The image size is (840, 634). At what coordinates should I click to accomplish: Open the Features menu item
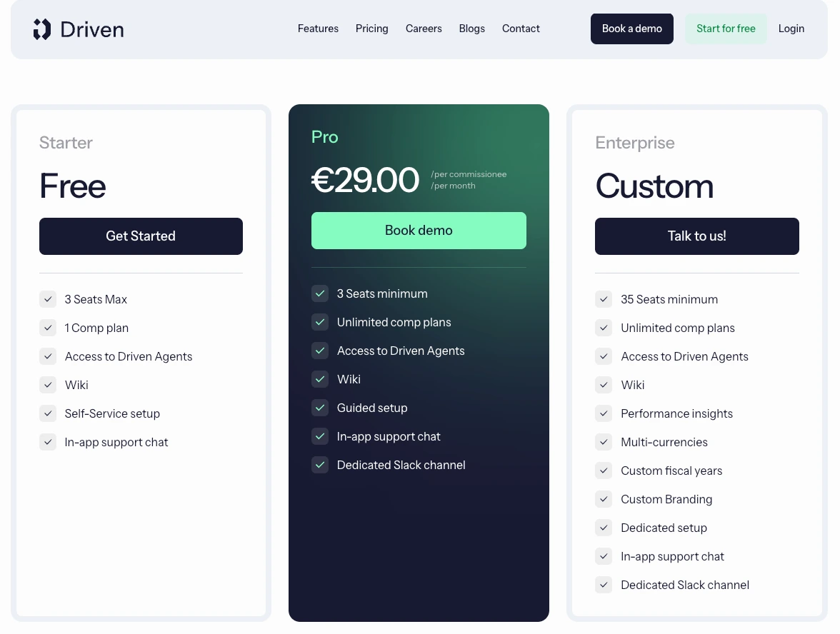[319, 29]
